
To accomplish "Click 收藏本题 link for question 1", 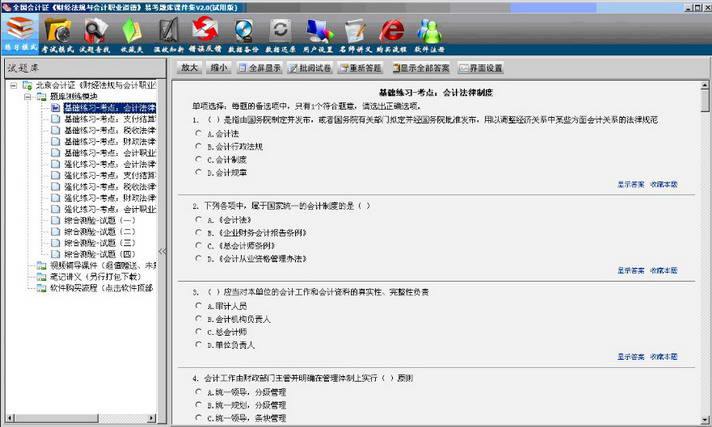I will click(663, 184).
